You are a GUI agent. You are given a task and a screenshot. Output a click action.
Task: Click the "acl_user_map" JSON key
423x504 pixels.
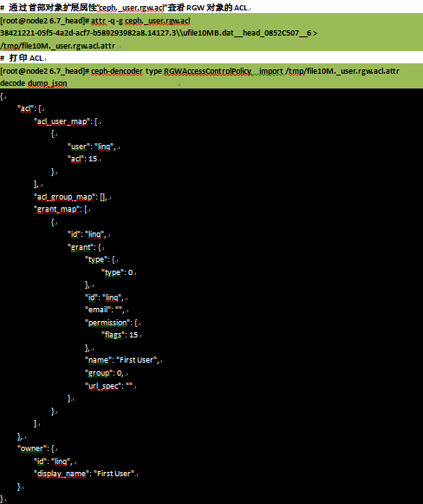(62, 121)
